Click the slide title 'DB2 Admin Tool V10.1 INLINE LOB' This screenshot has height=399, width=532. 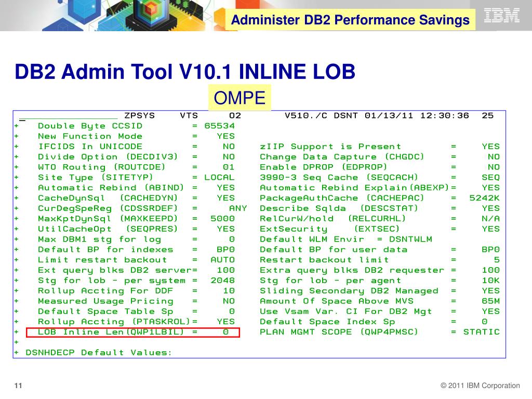click(185, 72)
